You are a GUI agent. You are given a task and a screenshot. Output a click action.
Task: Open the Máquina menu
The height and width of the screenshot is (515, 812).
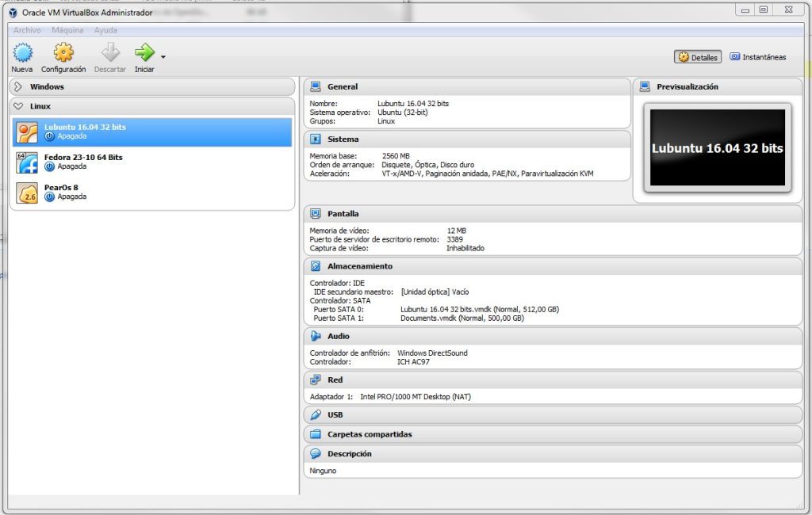(x=67, y=29)
